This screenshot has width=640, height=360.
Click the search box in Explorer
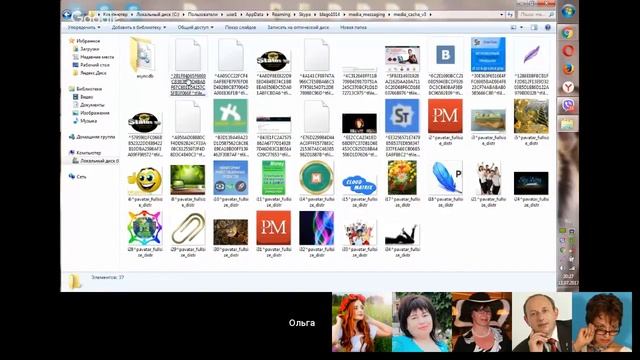(x=536, y=14)
